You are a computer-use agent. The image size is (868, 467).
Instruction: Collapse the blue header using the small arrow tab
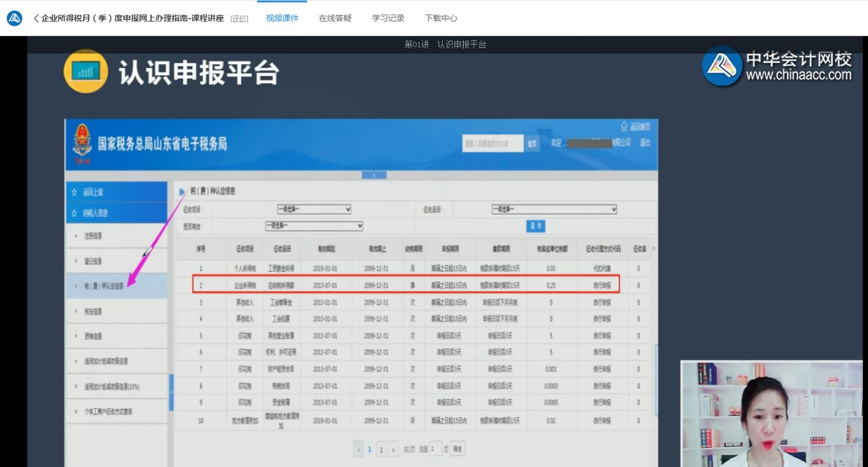tap(374, 175)
